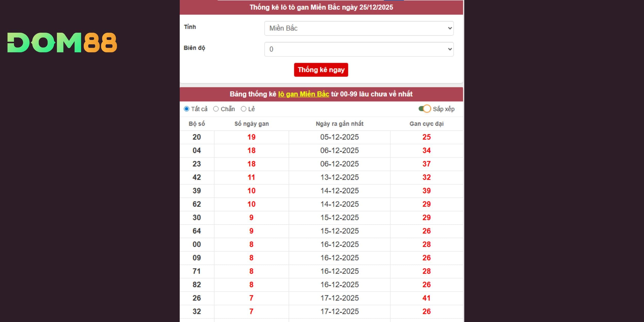The height and width of the screenshot is (322, 644).
Task: Toggle the Sắp xếp switch
Action: pos(425,109)
